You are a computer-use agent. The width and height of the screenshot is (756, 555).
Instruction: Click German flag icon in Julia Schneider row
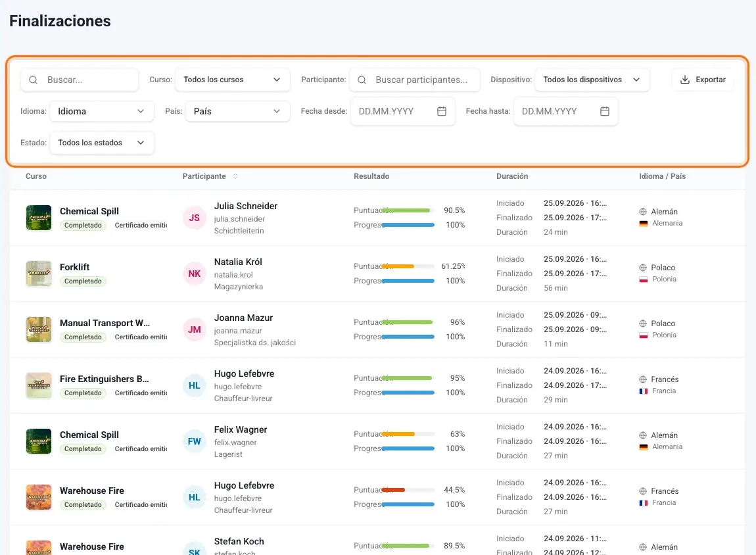[643, 224]
